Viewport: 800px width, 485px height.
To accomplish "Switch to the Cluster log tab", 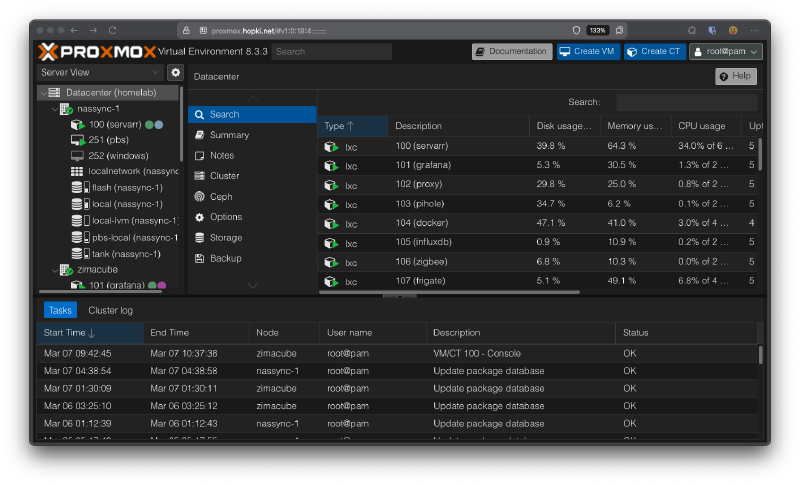I will (x=110, y=310).
